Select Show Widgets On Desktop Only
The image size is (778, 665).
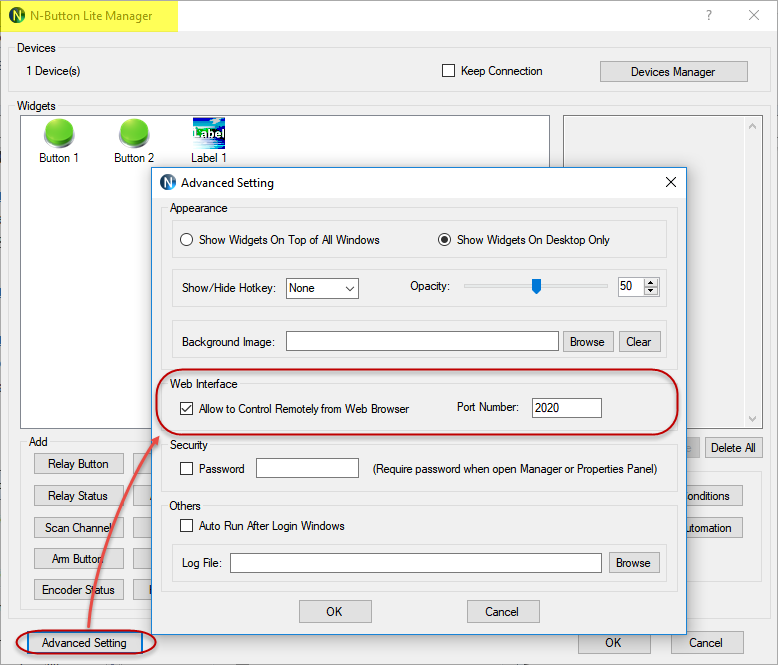pos(444,240)
